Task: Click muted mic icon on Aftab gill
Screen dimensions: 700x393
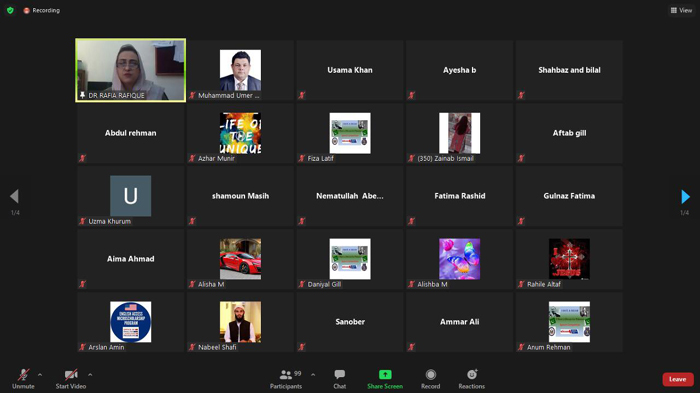Action: click(x=521, y=158)
